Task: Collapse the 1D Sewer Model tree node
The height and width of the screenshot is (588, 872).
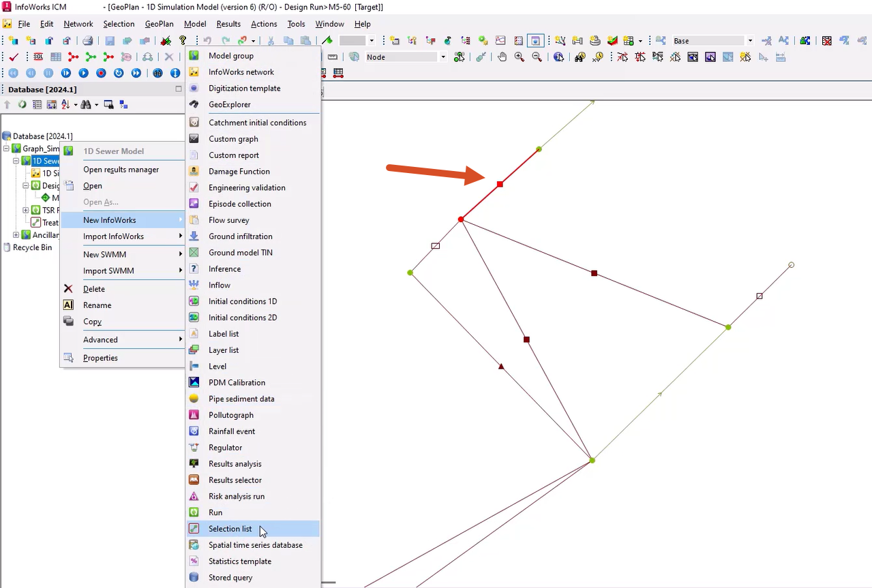Action: [16, 161]
